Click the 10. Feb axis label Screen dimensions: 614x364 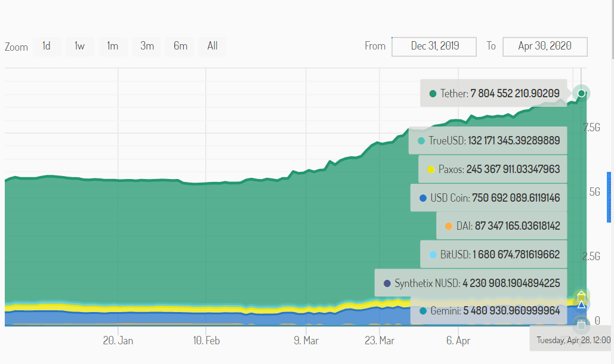point(206,341)
